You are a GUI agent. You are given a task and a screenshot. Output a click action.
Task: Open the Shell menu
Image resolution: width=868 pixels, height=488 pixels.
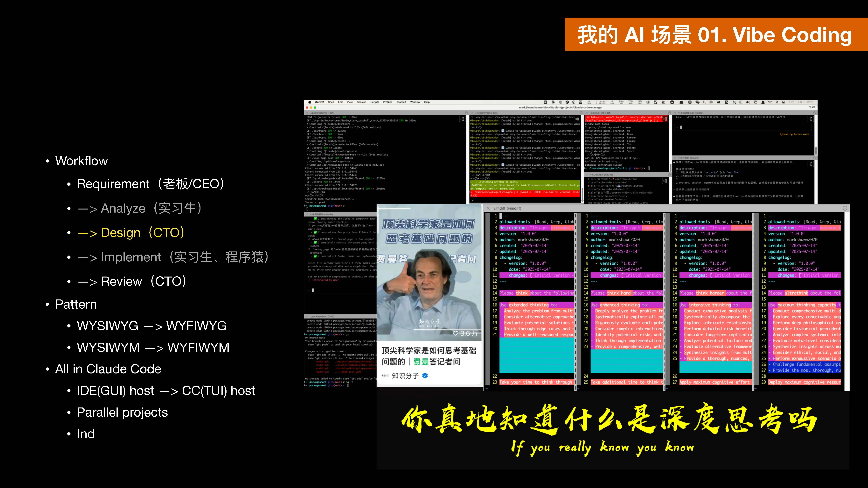coord(331,102)
